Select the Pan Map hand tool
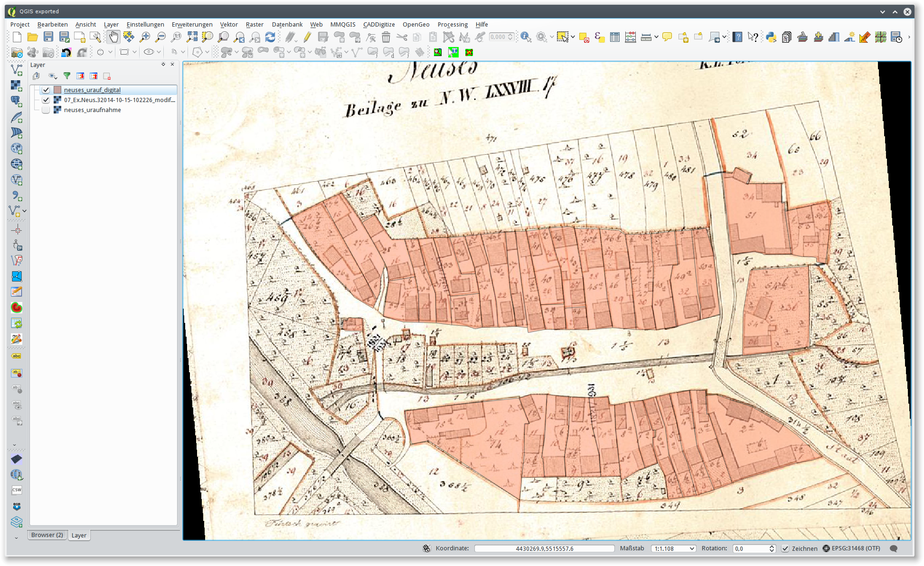The image size is (924, 566). point(113,37)
